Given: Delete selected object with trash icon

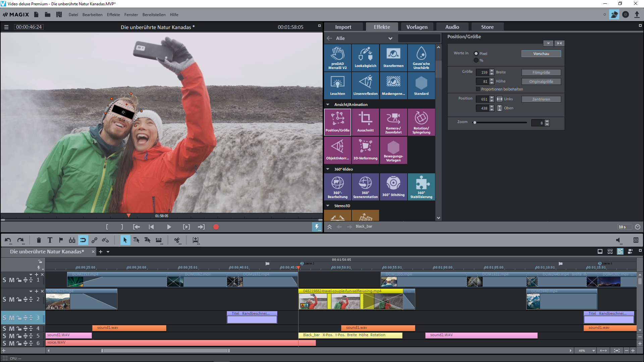Looking at the screenshot, I should 39,240.
